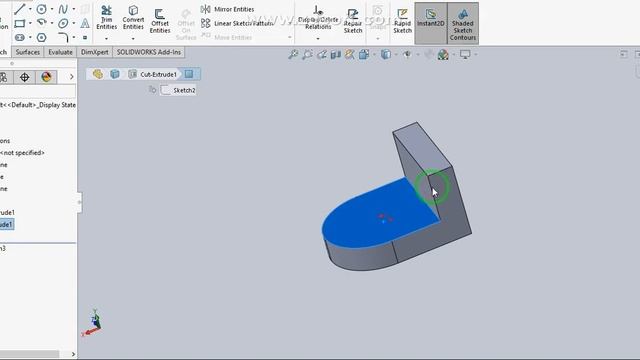Screen dimensions: 640x360
Task: Switch to the Surfaces tab
Action: (x=28, y=52)
